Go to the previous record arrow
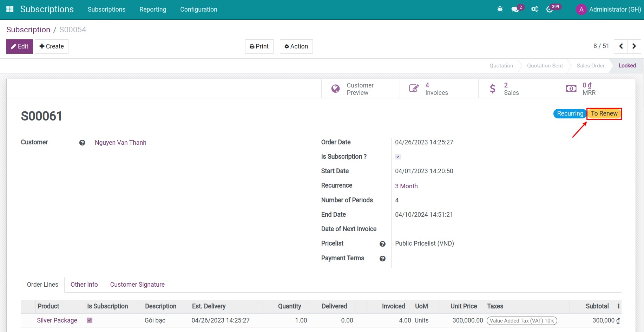This screenshot has height=332, width=644. click(621, 46)
